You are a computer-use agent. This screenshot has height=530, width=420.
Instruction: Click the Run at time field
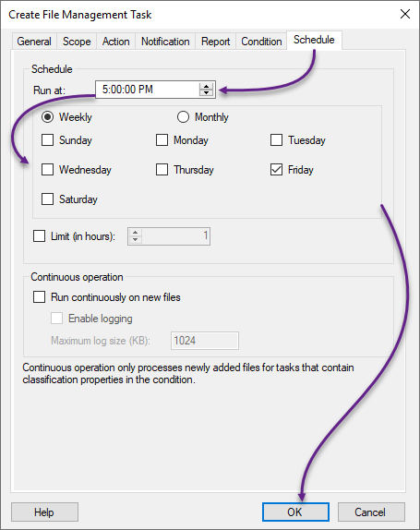tap(148, 90)
